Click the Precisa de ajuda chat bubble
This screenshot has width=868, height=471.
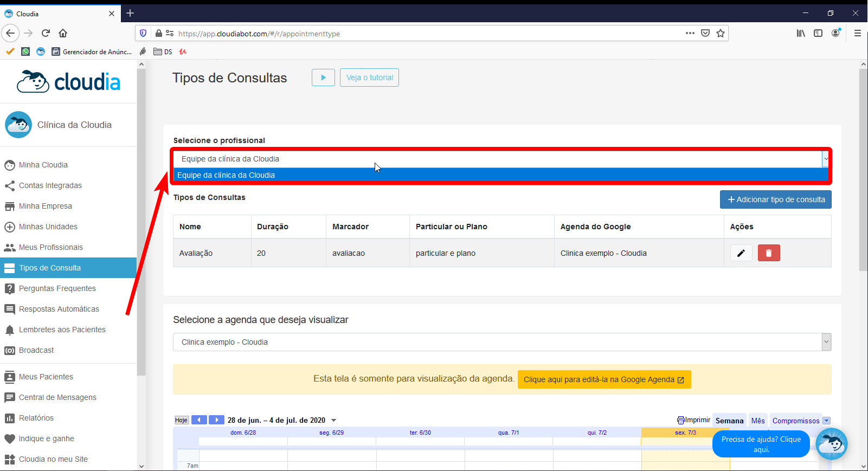[761, 444]
